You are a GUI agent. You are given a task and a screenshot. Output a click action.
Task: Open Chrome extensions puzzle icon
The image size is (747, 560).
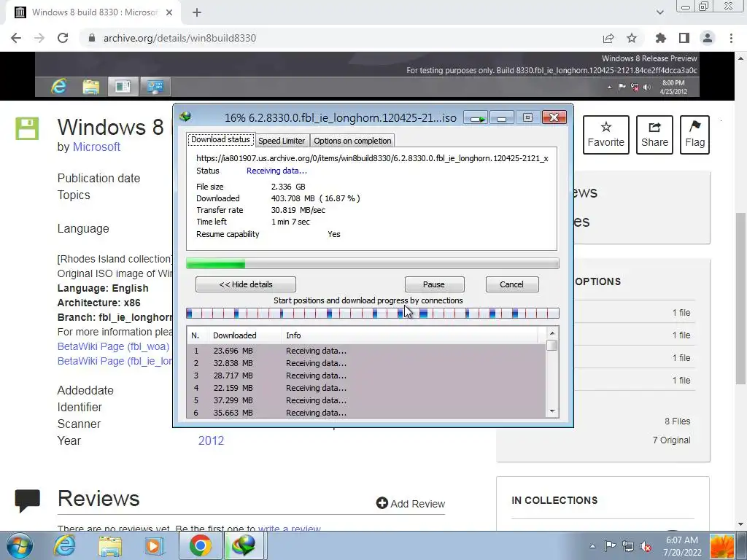(661, 38)
